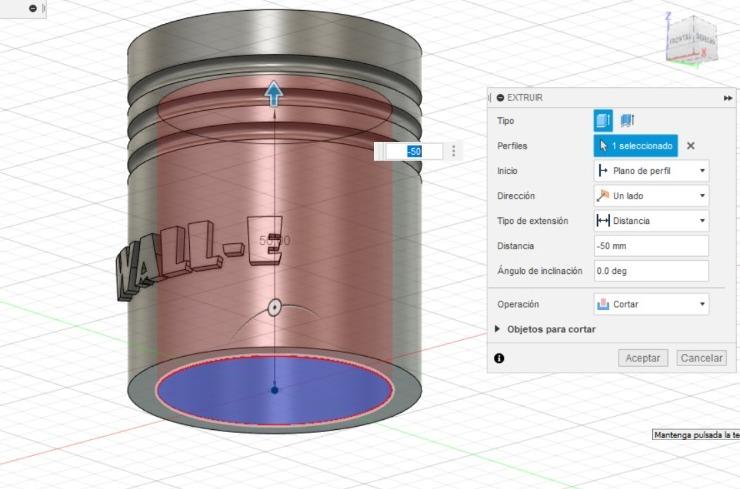740x489 pixels.
Task: Click the blue origin point of the profile
Action: click(x=275, y=390)
